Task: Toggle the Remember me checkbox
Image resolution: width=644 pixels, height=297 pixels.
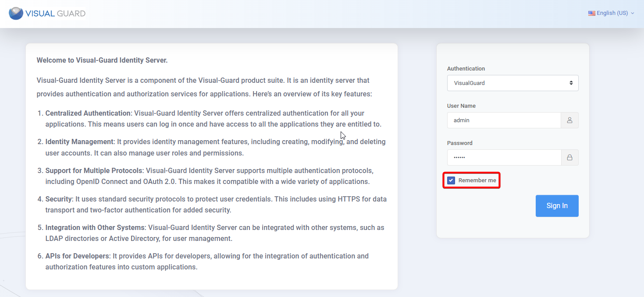Action: [x=451, y=180]
